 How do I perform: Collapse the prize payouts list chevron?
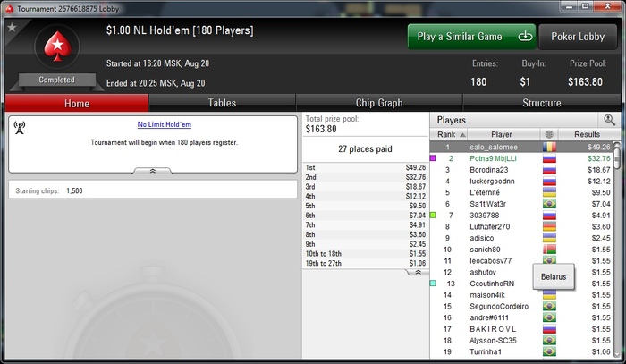pos(418,272)
